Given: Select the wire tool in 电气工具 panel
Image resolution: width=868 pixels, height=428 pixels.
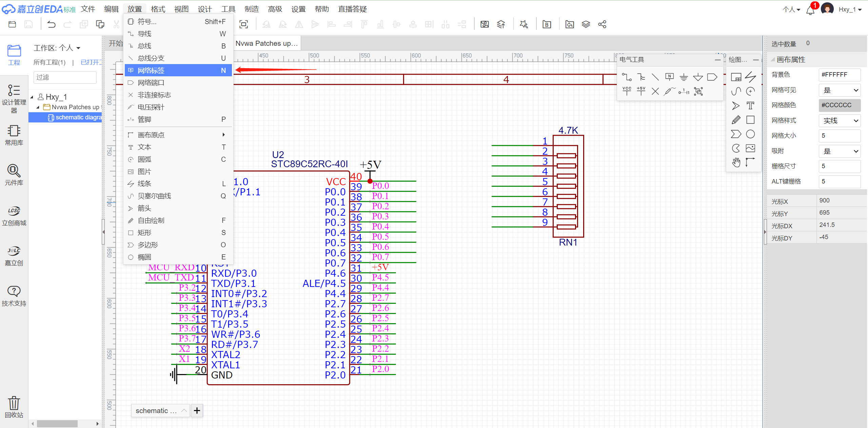Looking at the screenshot, I should click(x=627, y=77).
